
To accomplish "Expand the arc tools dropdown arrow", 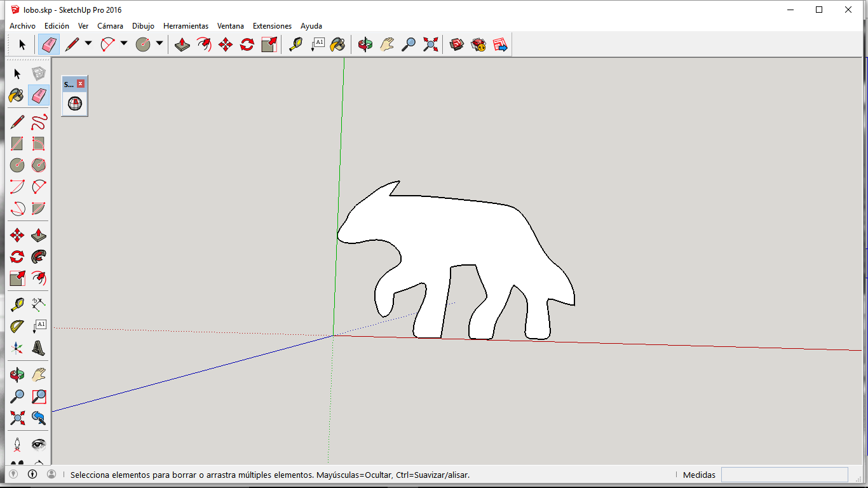I will pyautogui.click(x=124, y=44).
